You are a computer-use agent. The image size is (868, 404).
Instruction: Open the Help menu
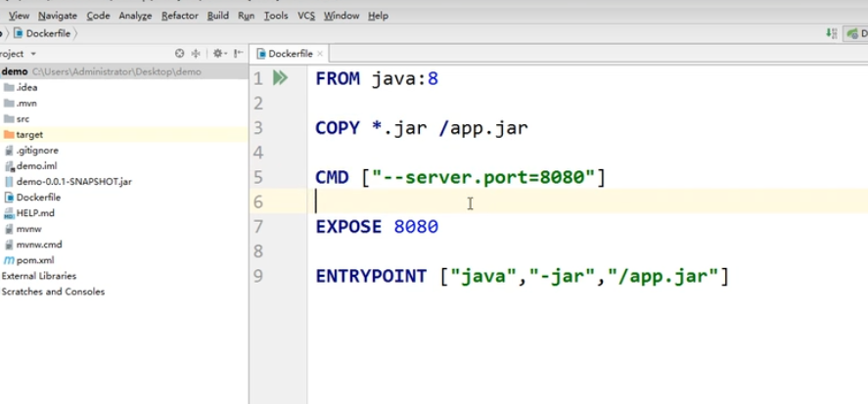click(x=378, y=16)
